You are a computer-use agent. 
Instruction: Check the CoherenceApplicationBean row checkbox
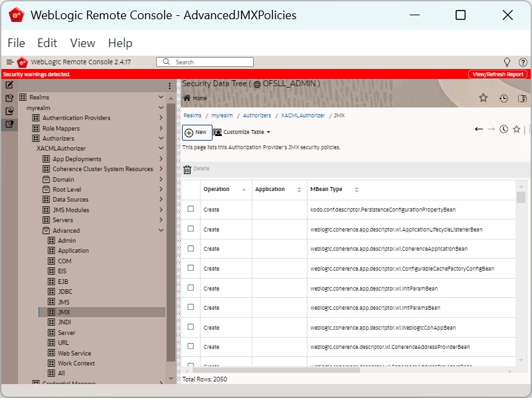[x=191, y=249]
